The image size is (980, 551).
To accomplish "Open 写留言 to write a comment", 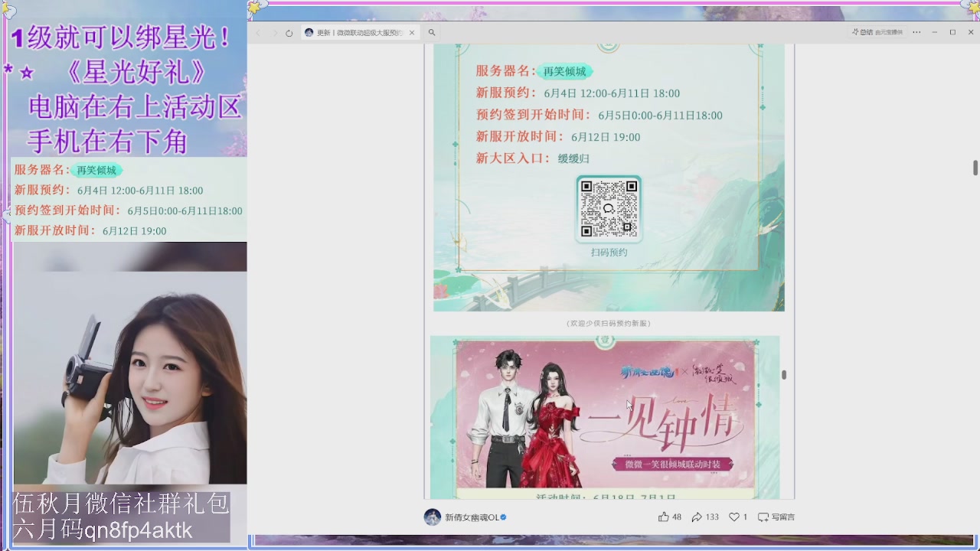I will [776, 517].
